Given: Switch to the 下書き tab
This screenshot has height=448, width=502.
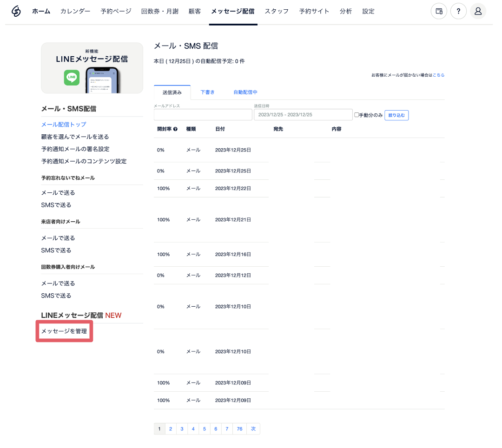Looking at the screenshot, I should click(207, 92).
